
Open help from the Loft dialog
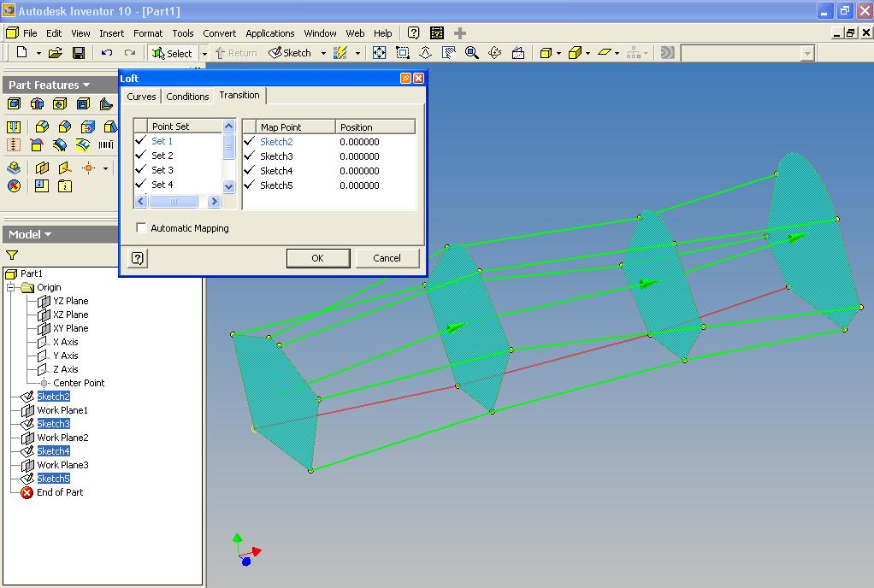point(137,258)
